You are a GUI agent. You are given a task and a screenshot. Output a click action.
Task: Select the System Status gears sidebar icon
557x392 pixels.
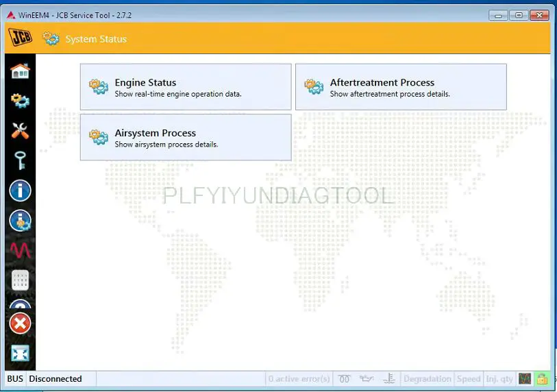(21, 101)
